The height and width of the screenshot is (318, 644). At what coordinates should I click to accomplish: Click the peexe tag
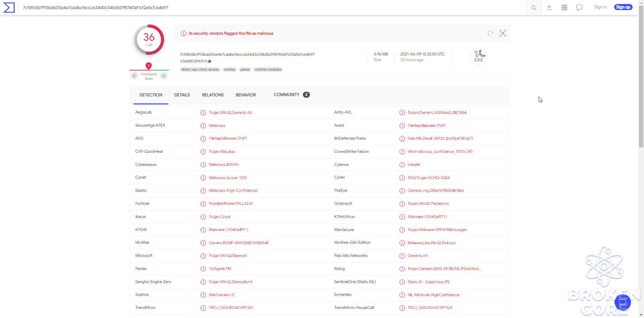tap(245, 70)
